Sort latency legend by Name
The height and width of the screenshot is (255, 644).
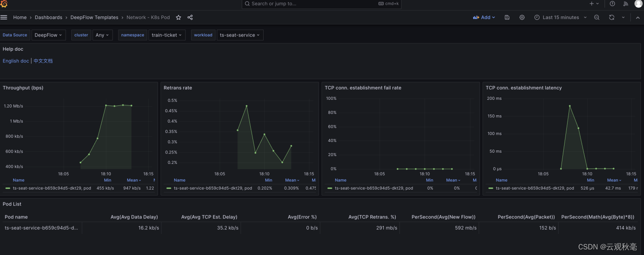(x=501, y=180)
